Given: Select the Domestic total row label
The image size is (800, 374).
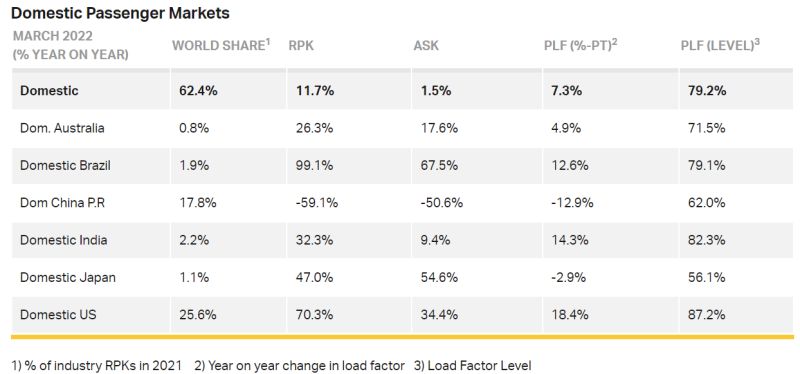Looking at the screenshot, I should point(49,91).
